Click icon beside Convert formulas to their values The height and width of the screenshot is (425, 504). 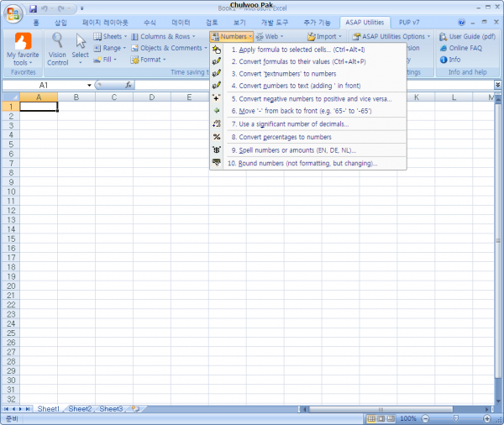[217, 61]
